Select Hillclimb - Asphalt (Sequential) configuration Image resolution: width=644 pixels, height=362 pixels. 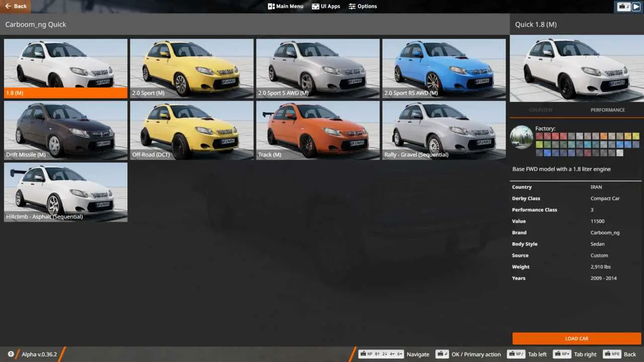pos(66,192)
